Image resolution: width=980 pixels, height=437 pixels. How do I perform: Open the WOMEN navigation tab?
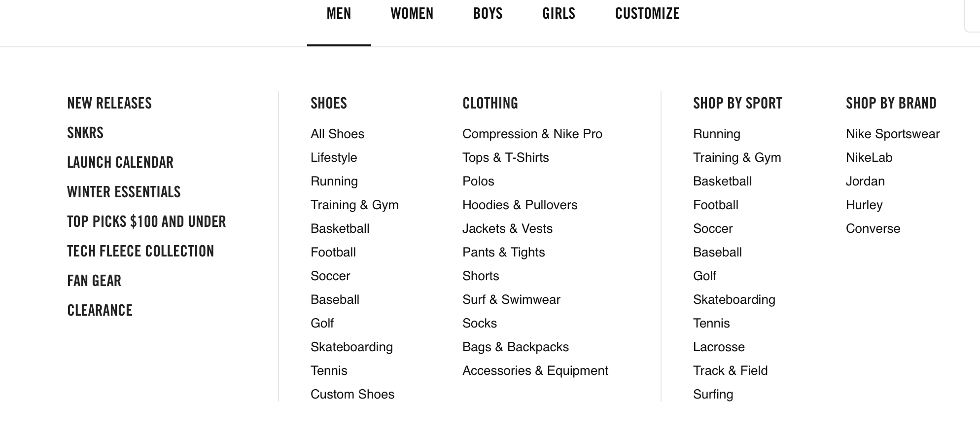point(412,14)
